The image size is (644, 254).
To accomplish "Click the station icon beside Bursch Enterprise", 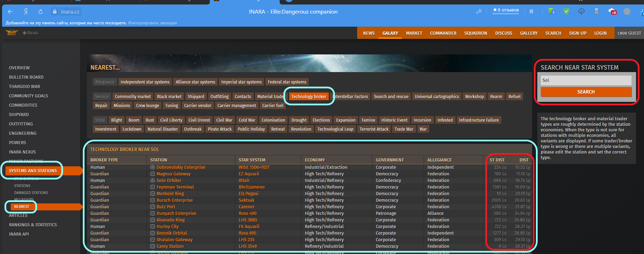I will pyautogui.click(x=152, y=200).
